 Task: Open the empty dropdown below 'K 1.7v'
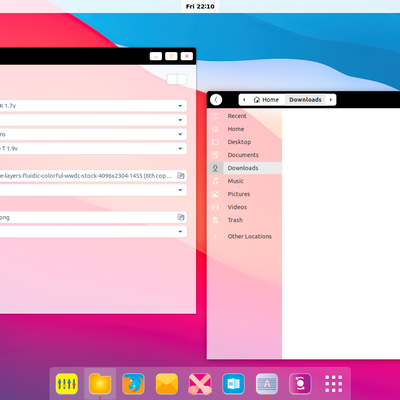93,120
